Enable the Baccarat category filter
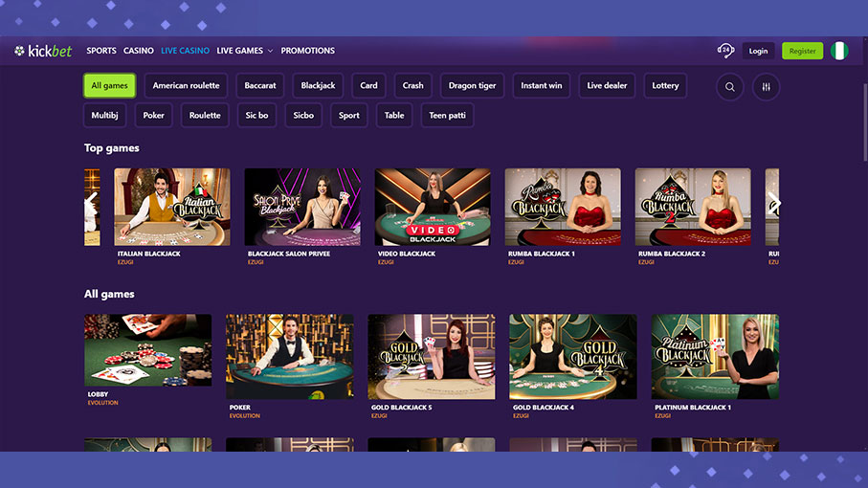868x488 pixels. pyautogui.click(x=260, y=86)
